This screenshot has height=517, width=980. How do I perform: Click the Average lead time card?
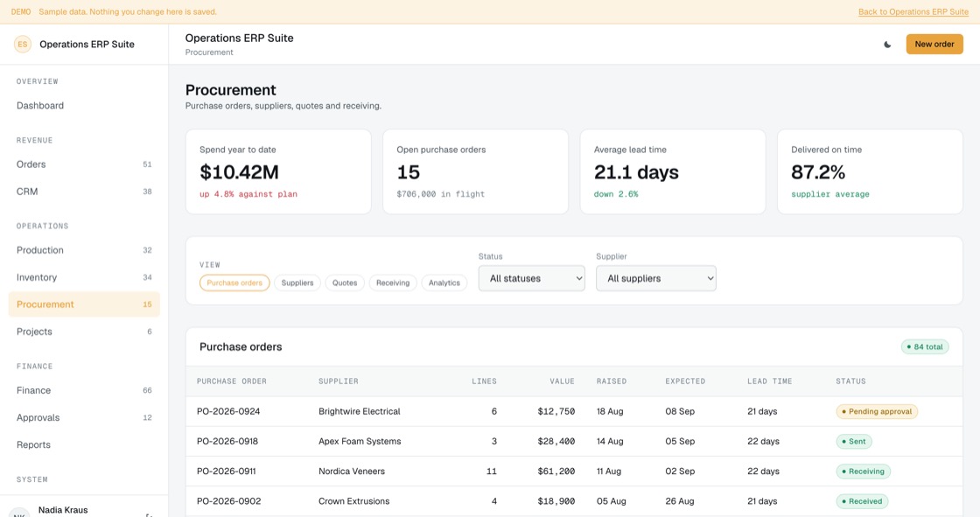coord(673,172)
